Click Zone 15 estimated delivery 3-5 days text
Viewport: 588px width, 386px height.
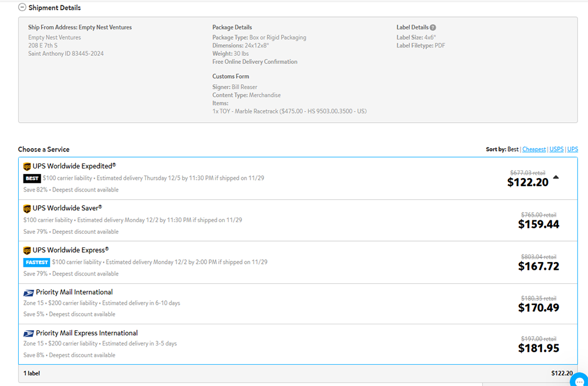click(100, 344)
